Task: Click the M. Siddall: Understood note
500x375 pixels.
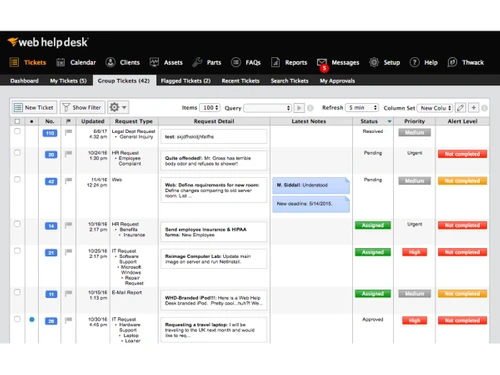Action: pos(311,185)
